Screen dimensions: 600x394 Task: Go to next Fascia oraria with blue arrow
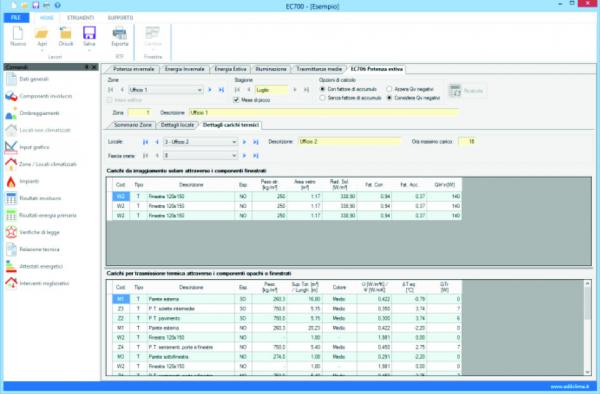point(244,156)
